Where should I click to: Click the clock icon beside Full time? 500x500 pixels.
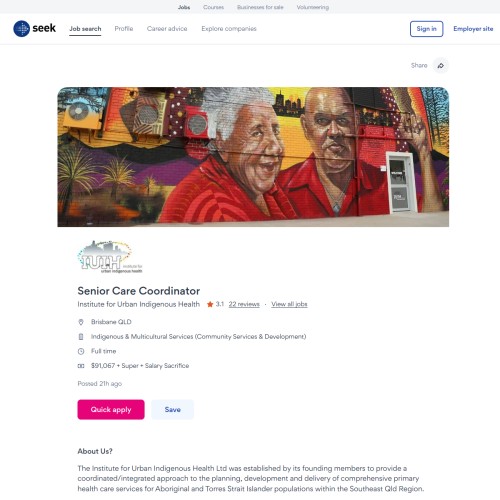(81, 351)
